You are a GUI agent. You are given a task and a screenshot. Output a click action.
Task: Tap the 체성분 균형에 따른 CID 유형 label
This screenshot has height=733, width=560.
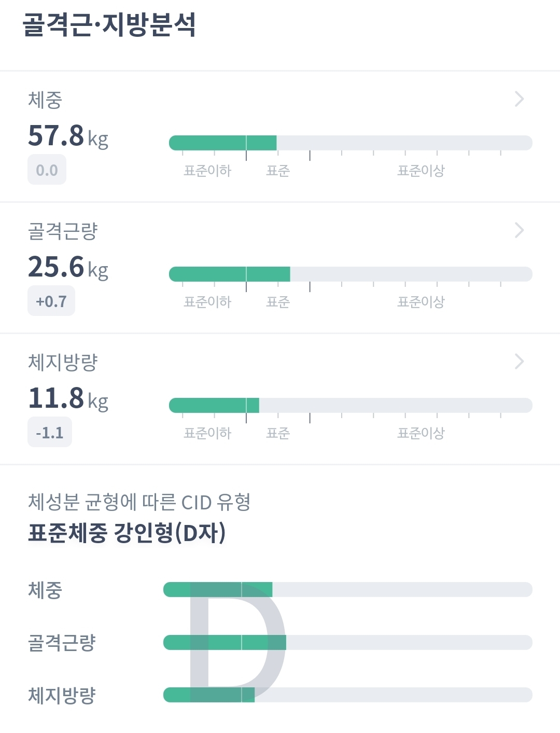(x=139, y=502)
